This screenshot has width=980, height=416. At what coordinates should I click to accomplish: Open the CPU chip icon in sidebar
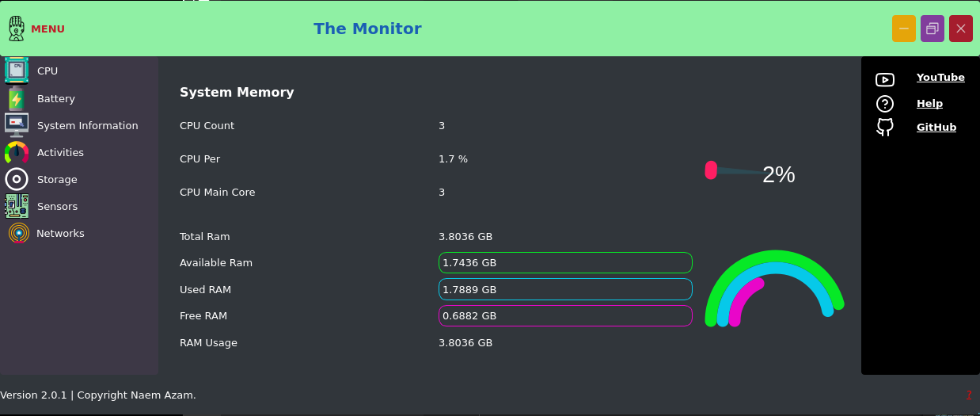[17, 71]
